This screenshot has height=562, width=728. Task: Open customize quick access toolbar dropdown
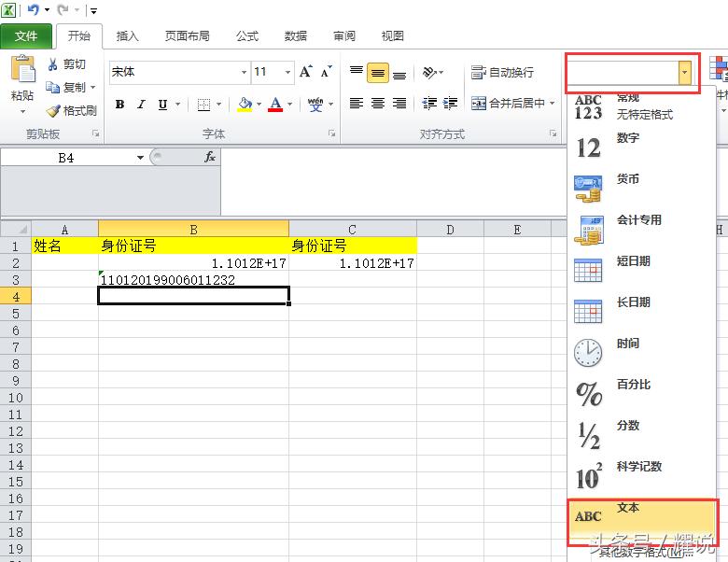(93, 10)
